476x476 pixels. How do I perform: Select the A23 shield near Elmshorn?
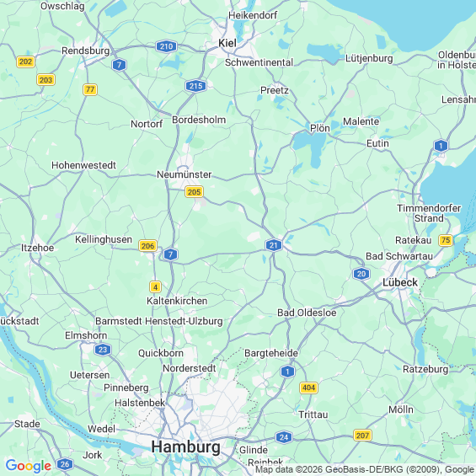click(x=103, y=350)
